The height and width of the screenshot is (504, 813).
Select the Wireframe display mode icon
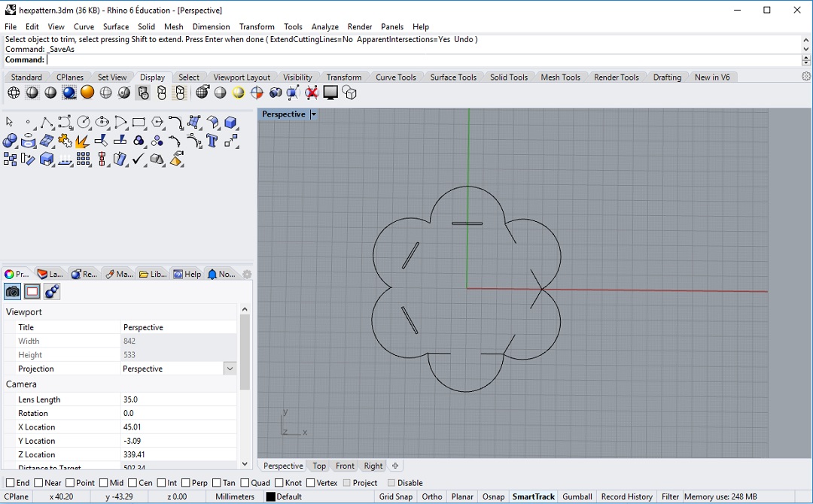14,93
